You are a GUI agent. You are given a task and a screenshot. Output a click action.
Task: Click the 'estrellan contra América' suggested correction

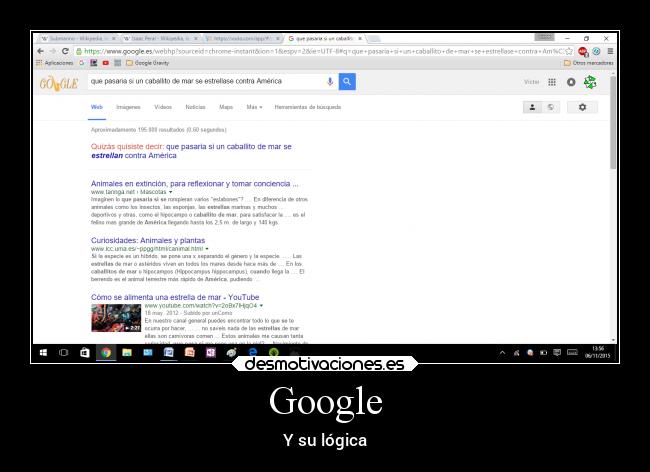click(x=134, y=156)
